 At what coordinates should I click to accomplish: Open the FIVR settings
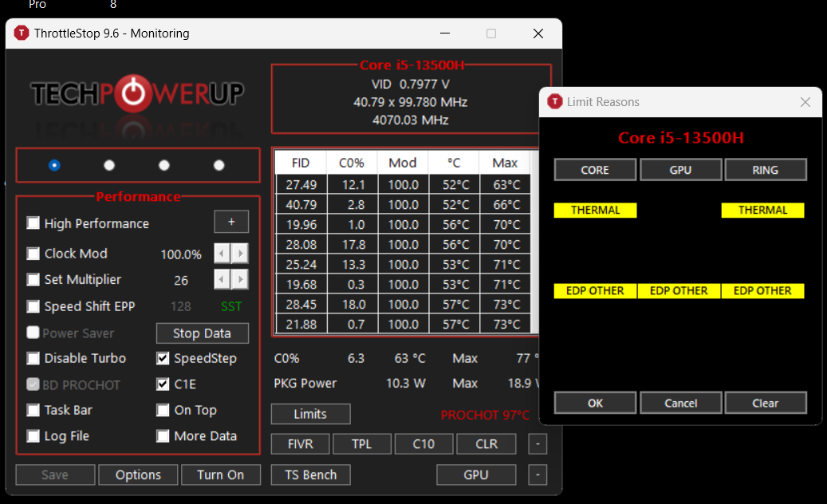(x=300, y=444)
